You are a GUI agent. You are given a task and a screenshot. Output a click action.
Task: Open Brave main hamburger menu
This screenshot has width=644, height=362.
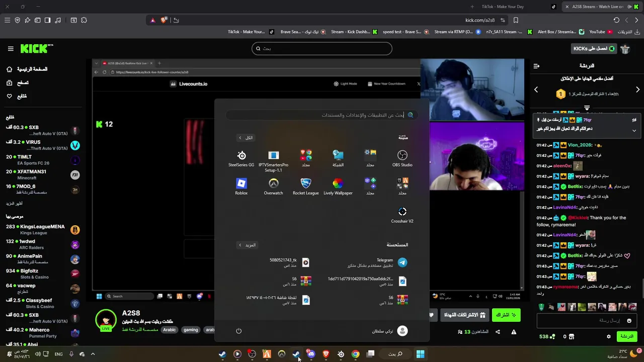tap(7, 20)
